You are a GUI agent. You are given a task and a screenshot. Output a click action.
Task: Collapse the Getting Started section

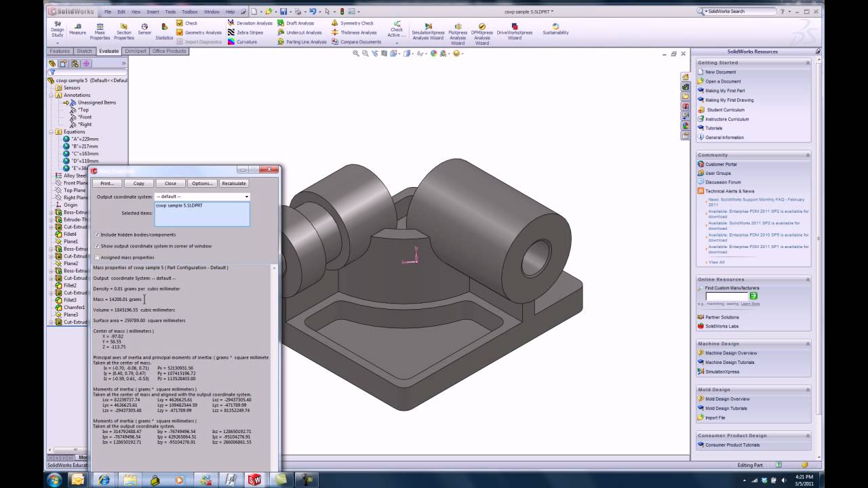coord(808,62)
